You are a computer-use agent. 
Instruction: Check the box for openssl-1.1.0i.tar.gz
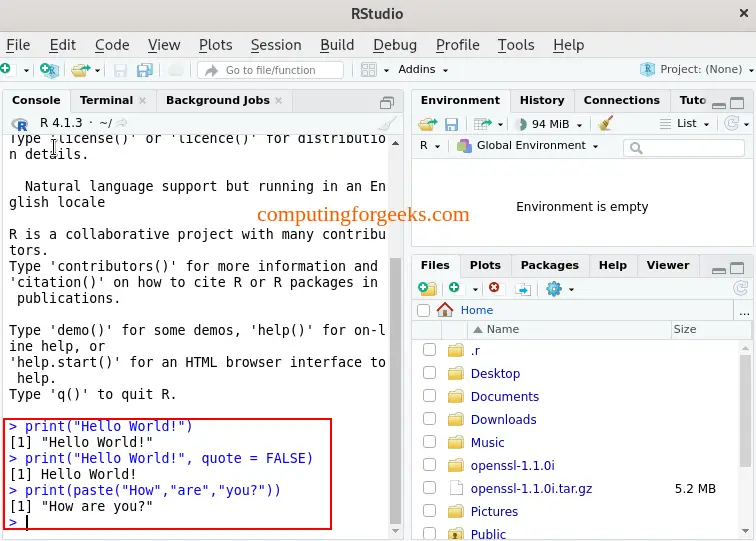coord(429,488)
